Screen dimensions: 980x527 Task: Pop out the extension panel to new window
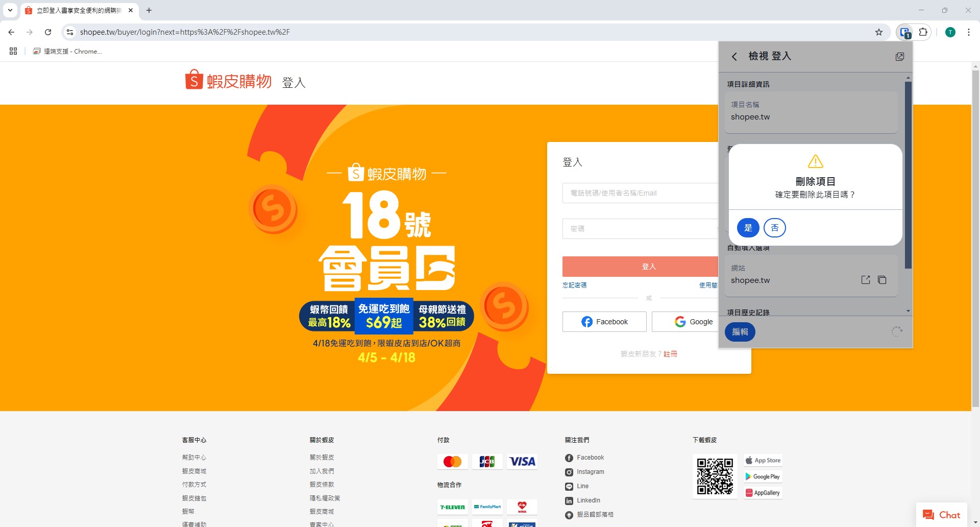pyautogui.click(x=899, y=57)
